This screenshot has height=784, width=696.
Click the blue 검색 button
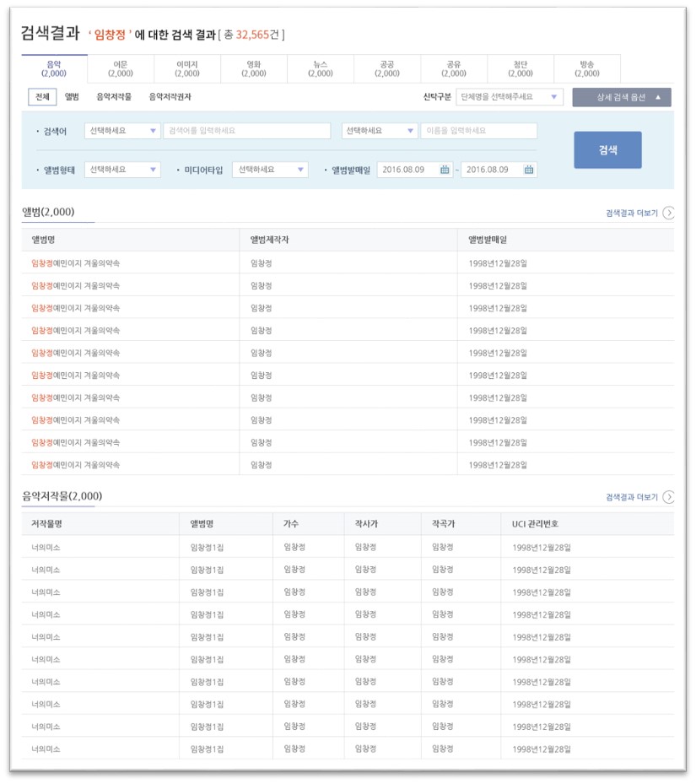coord(607,150)
